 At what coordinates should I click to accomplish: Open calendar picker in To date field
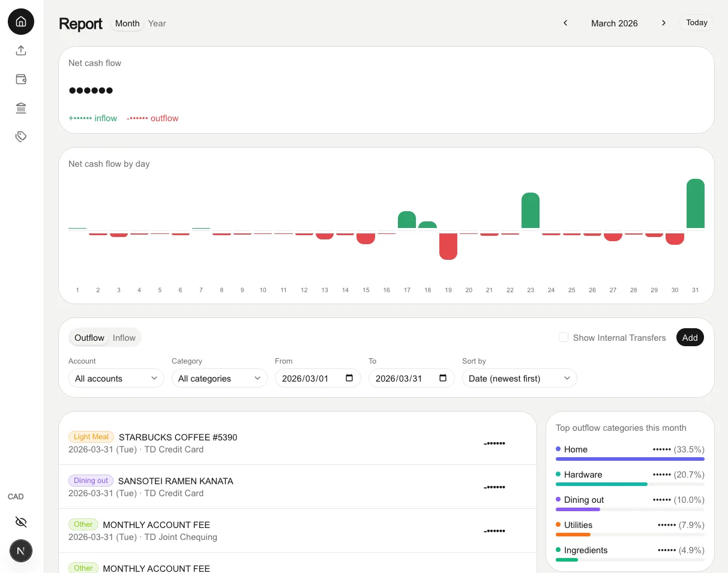(x=443, y=379)
